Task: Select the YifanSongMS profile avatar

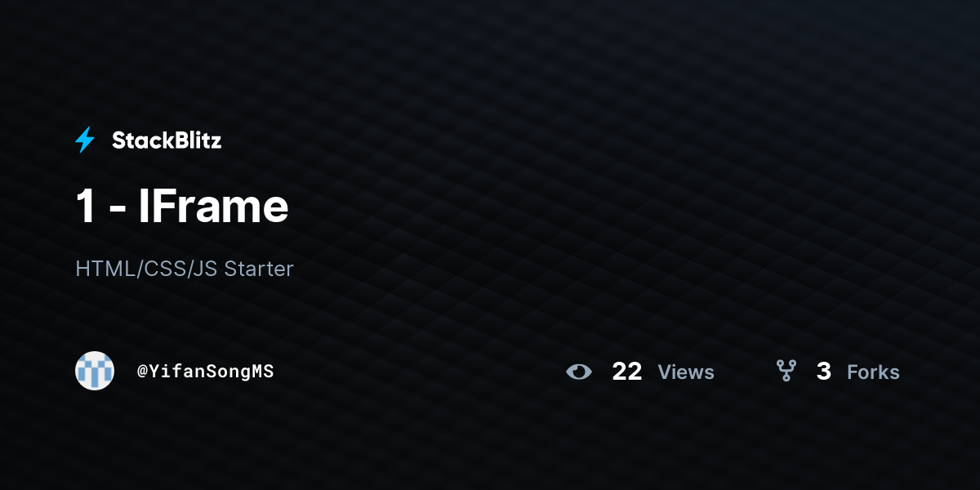Action: pos(95,371)
